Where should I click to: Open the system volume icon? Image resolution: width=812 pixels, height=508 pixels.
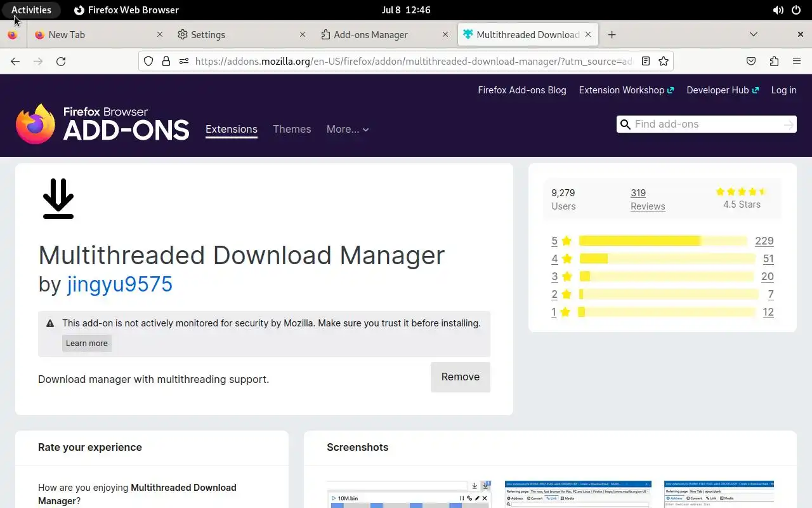[778, 10]
